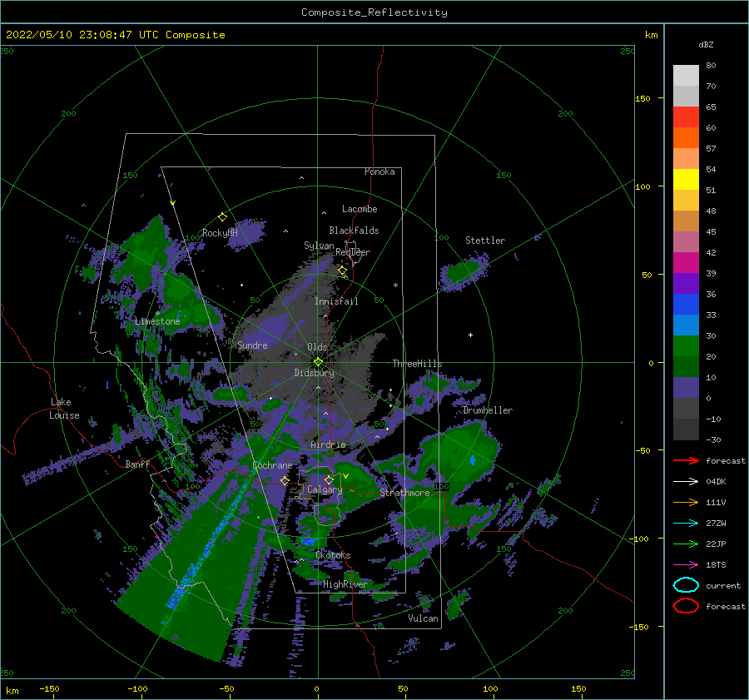749x700 pixels.
Task: Click the red 65-60 dBZ color swatch
Action: [686, 117]
